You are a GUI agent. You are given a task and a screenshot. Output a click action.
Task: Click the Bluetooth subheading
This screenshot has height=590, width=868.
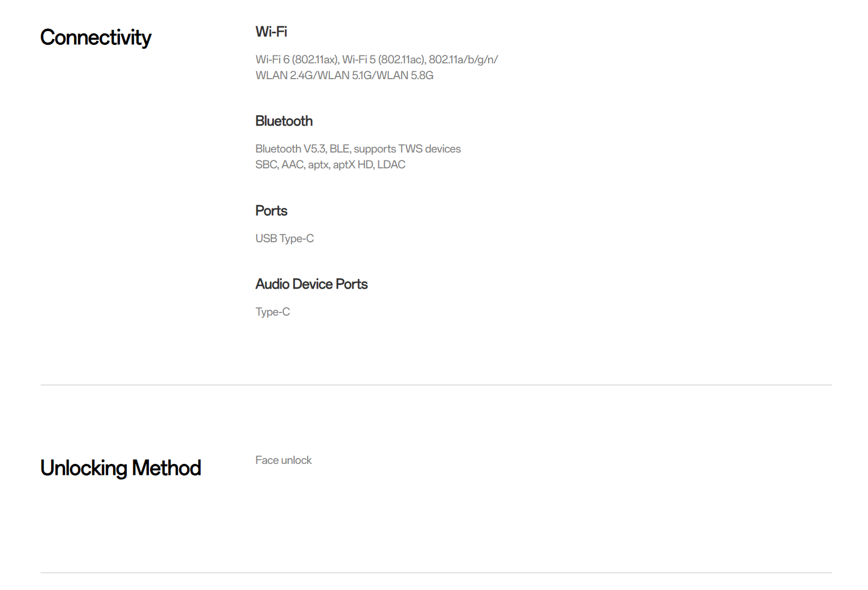(x=284, y=121)
